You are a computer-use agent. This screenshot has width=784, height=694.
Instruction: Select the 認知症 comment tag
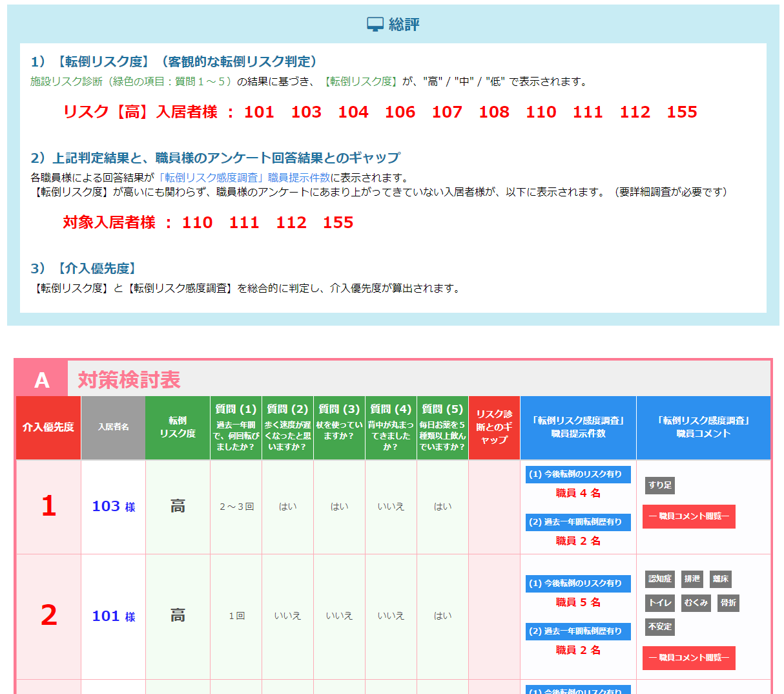point(659,579)
